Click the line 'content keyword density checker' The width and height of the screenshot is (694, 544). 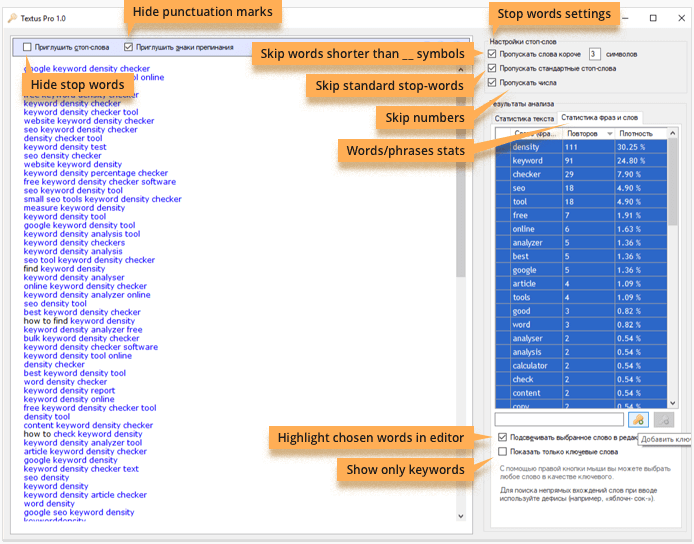(x=89, y=425)
